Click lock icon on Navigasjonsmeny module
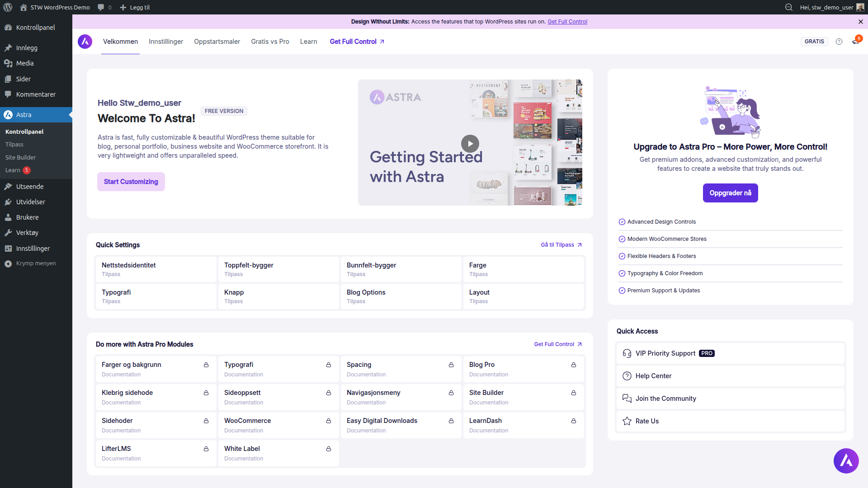 (451, 393)
